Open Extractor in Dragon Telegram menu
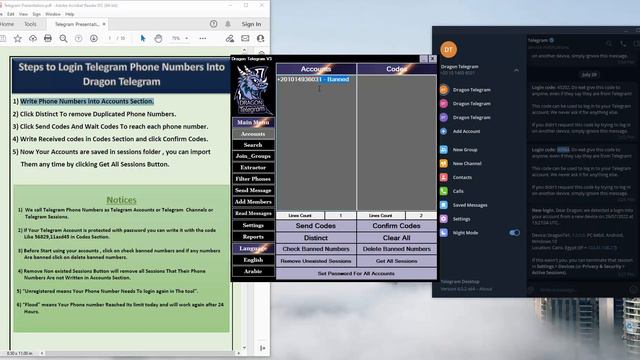640x360 pixels. [x=253, y=167]
